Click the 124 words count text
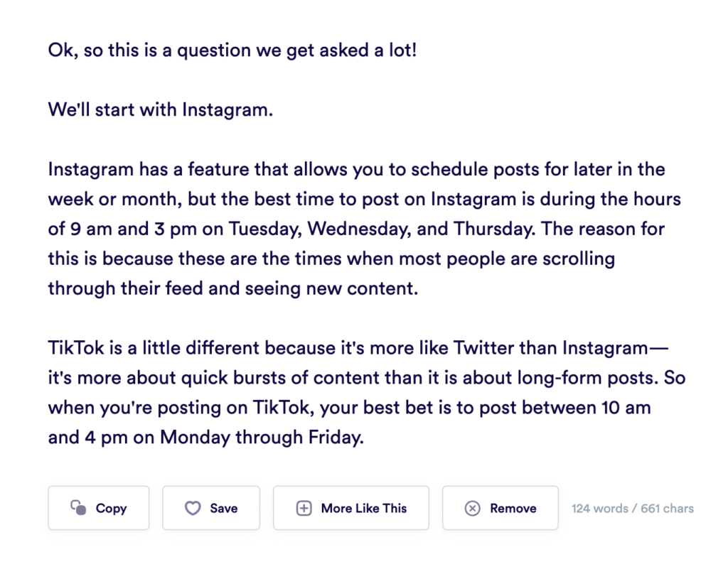This screenshot has height=569, width=728. [x=600, y=508]
